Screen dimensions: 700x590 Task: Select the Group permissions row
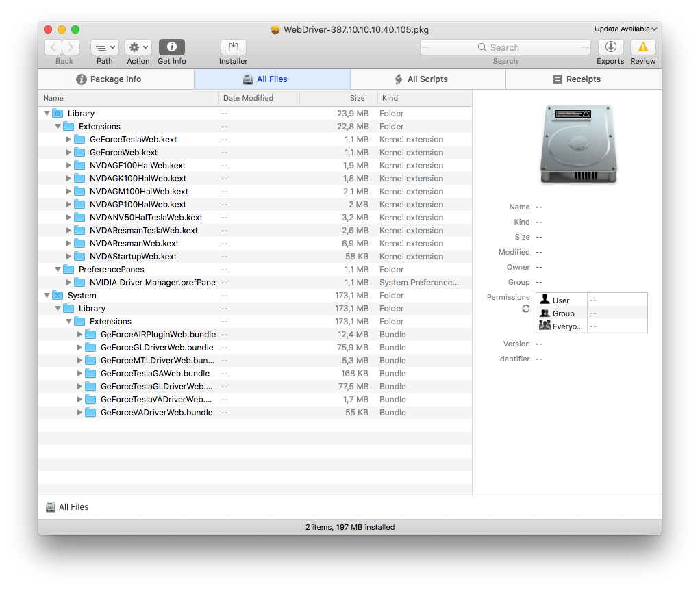592,313
